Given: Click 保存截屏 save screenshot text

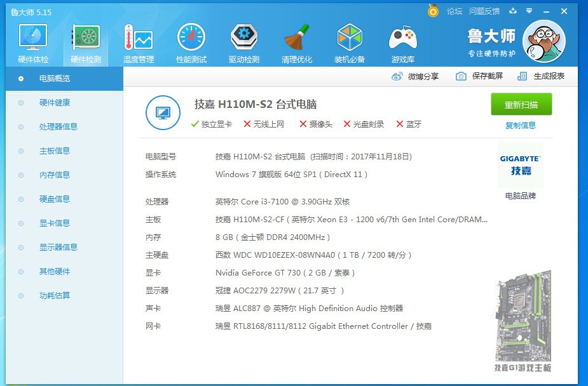Looking at the screenshot, I should pyautogui.click(x=487, y=76).
